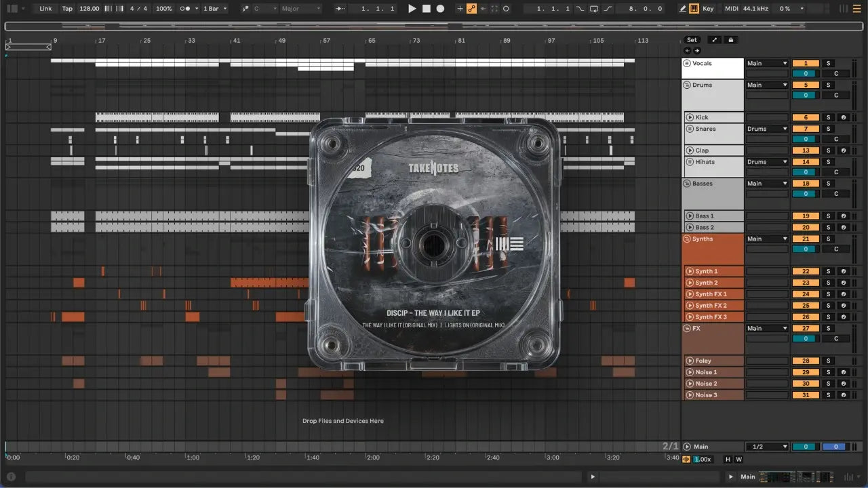Click the Stop button in transport

tap(426, 9)
